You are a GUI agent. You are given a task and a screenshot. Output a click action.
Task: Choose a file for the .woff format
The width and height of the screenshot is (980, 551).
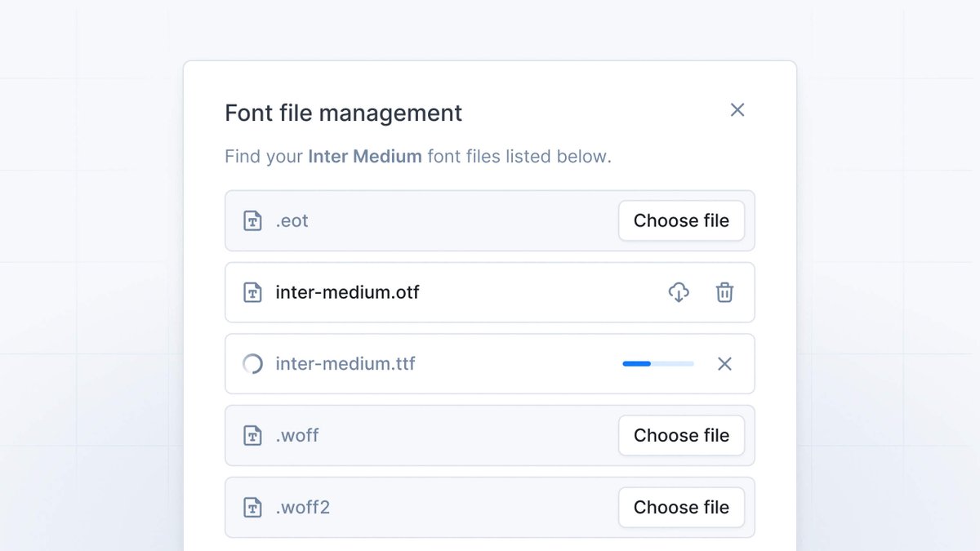click(x=681, y=435)
